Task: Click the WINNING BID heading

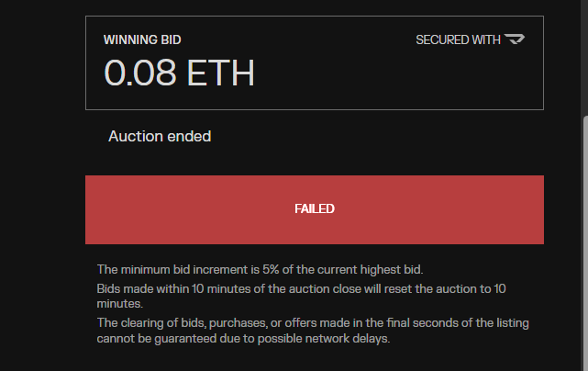Action: pos(142,39)
